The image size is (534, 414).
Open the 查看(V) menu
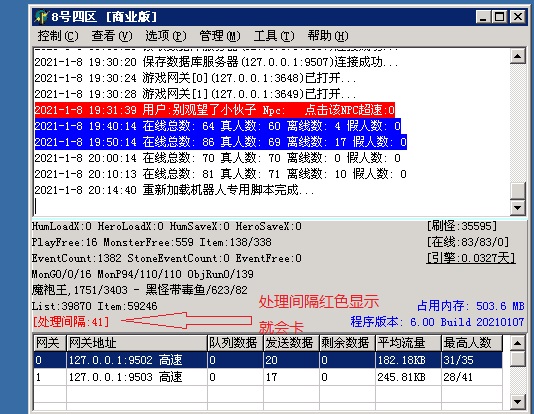[112, 36]
